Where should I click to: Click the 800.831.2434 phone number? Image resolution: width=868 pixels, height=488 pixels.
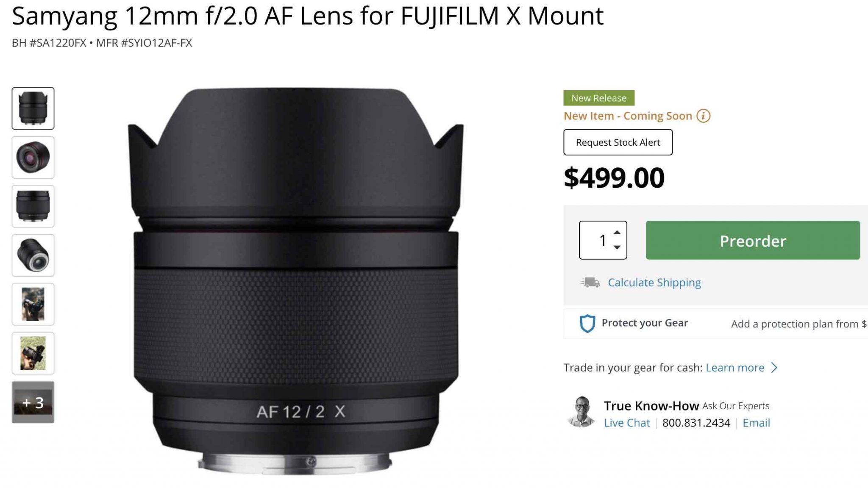(696, 422)
